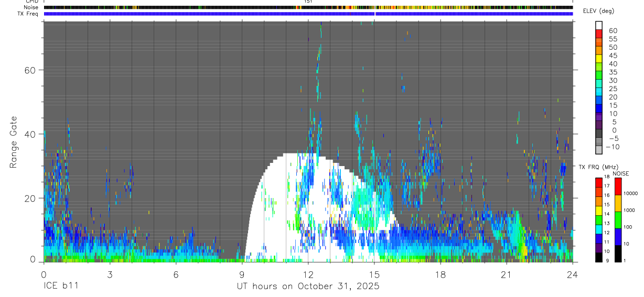The width and height of the screenshot is (644, 297).
Task: Click the ELEV colorbar label '60'
Action: pyautogui.click(x=613, y=31)
